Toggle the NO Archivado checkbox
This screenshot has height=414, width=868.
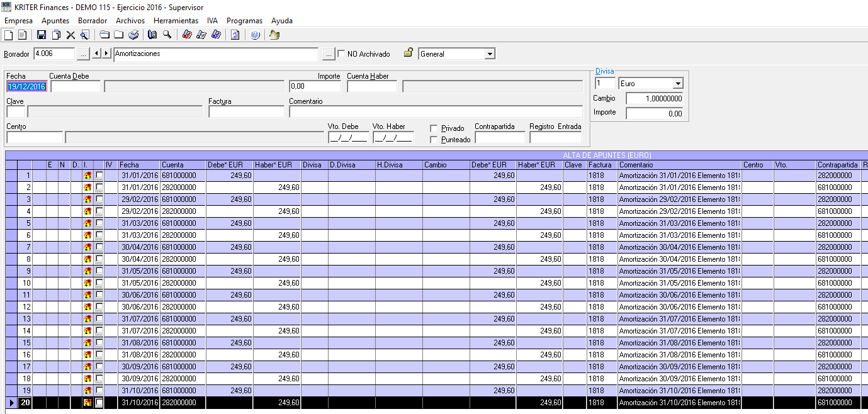coord(342,54)
